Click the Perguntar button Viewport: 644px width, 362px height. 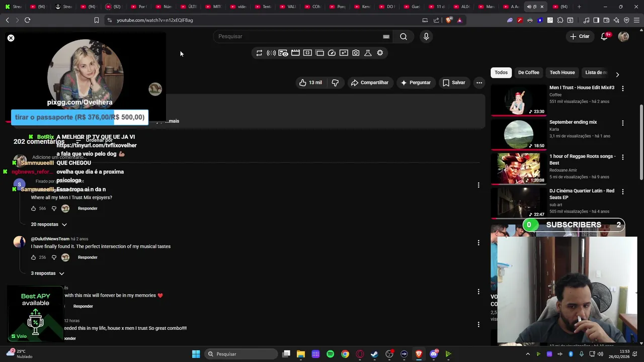tap(416, 82)
